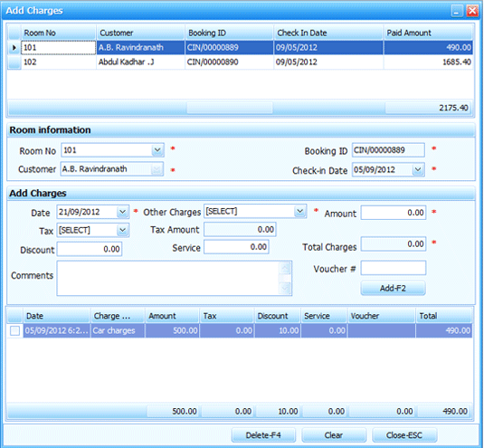Select the row for room 102
The height and width of the screenshot is (448, 484).
click(241, 62)
